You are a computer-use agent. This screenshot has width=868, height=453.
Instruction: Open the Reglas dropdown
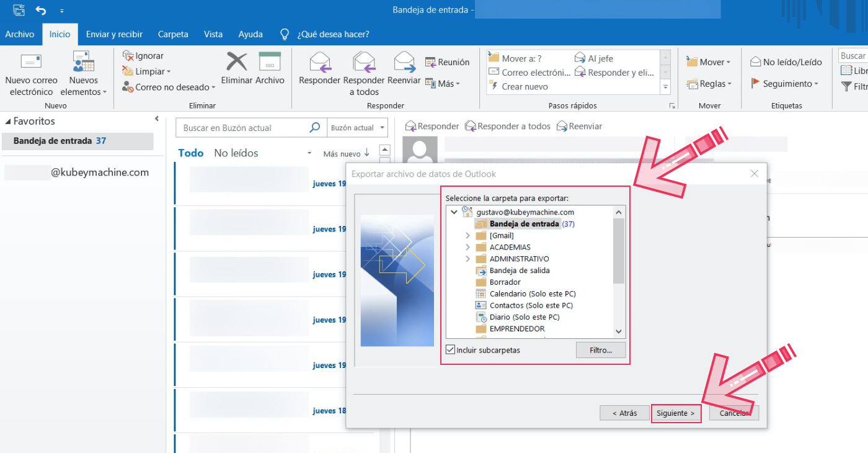(x=709, y=84)
